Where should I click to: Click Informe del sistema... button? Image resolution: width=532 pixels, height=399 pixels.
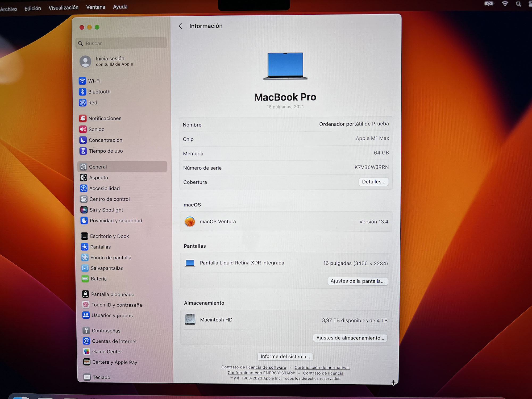click(285, 356)
